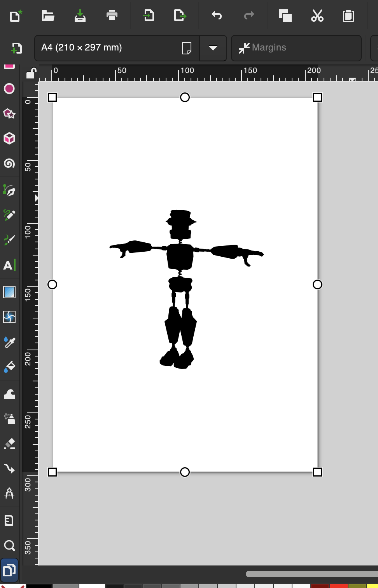Choose the Calligraphy brush tool

(x=9, y=240)
